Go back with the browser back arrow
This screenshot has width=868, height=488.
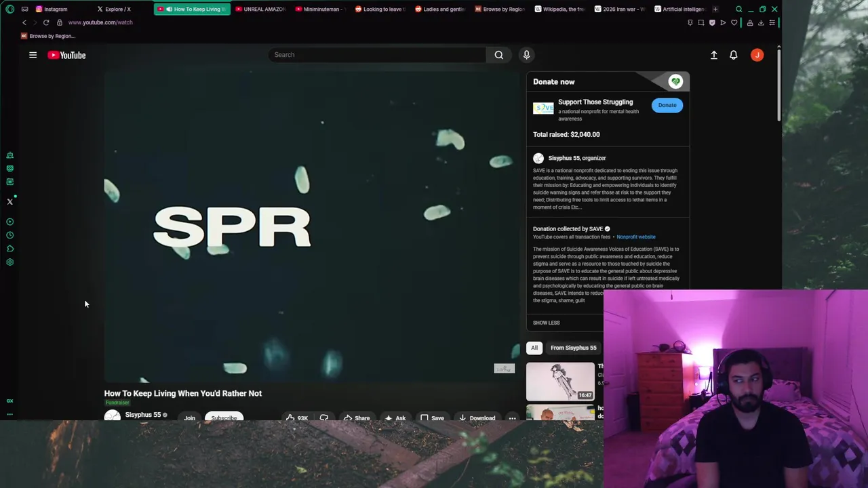(x=24, y=22)
